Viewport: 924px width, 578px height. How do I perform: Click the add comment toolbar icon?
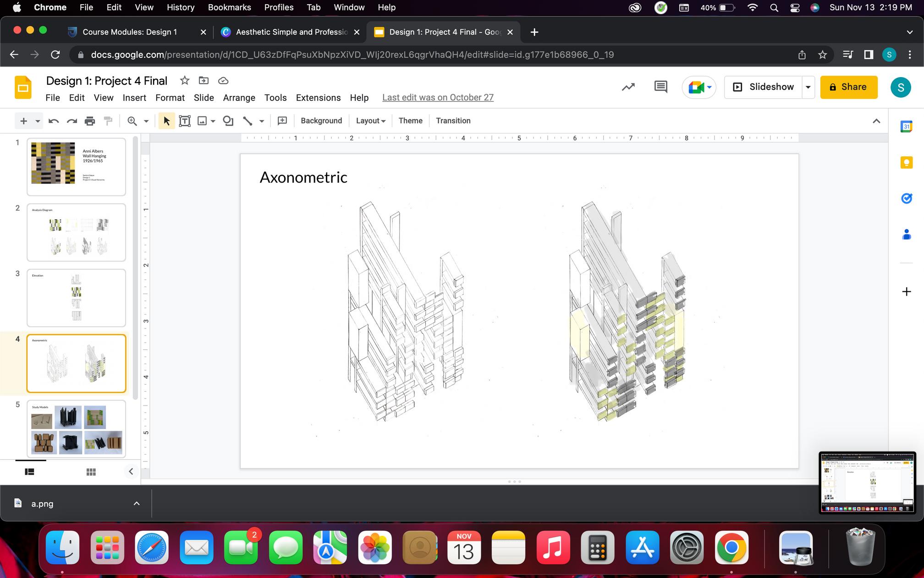click(x=282, y=121)
